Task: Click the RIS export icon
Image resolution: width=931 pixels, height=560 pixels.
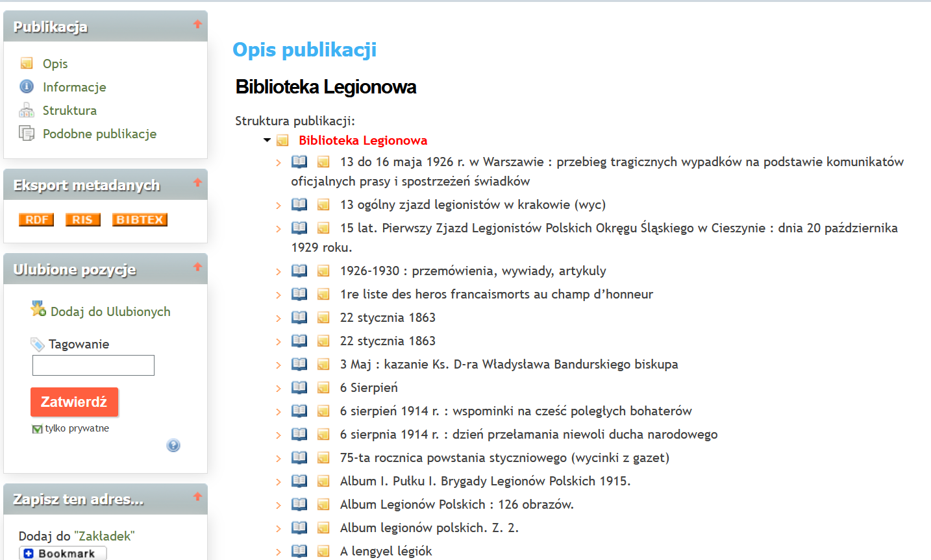Action: pos(82,220)
